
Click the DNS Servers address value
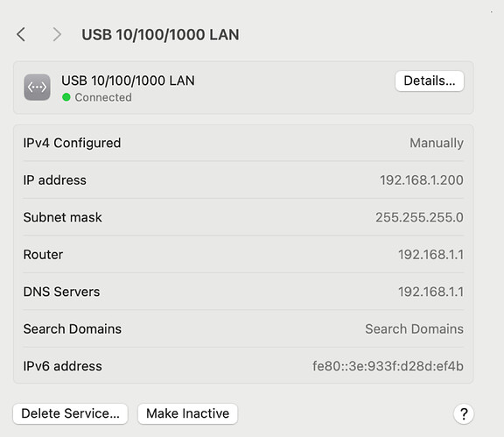pyautogui.click(x=430, y=292)
